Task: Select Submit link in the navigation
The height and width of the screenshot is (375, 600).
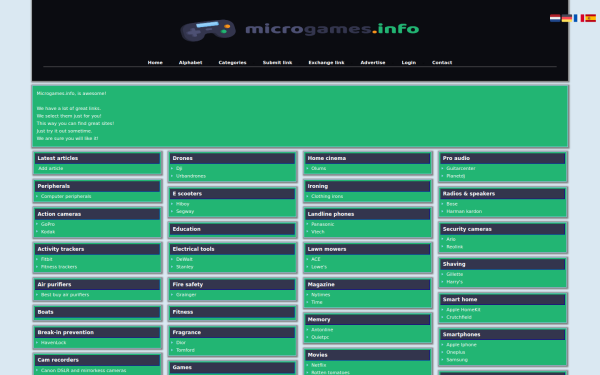Action: pos(277,62)
